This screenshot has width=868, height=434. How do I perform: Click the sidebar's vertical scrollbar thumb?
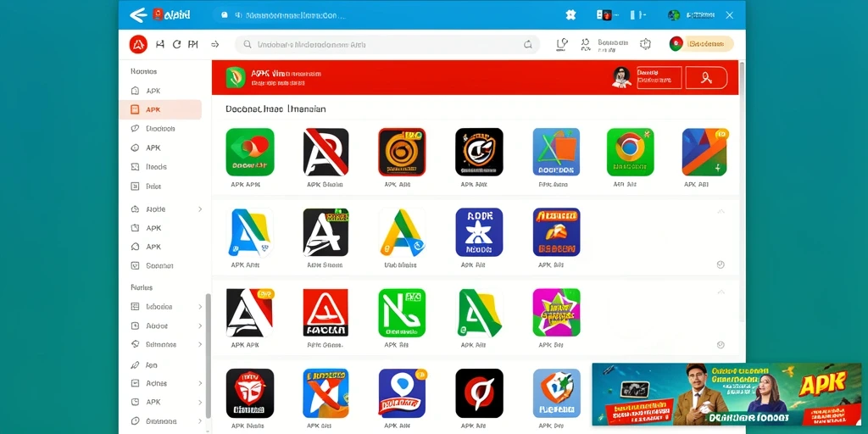[x=209, y=355]
